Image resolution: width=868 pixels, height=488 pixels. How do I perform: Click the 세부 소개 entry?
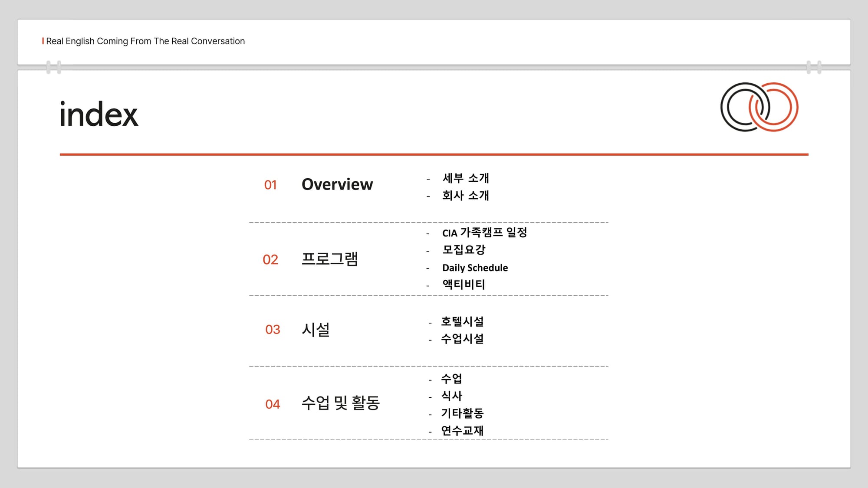click(x=465, y=178)
